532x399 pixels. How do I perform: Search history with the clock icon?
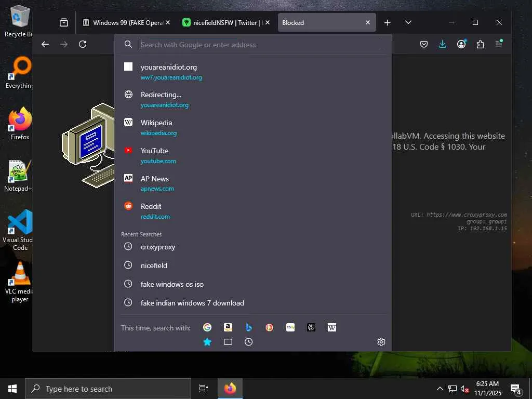coord(249,342)
